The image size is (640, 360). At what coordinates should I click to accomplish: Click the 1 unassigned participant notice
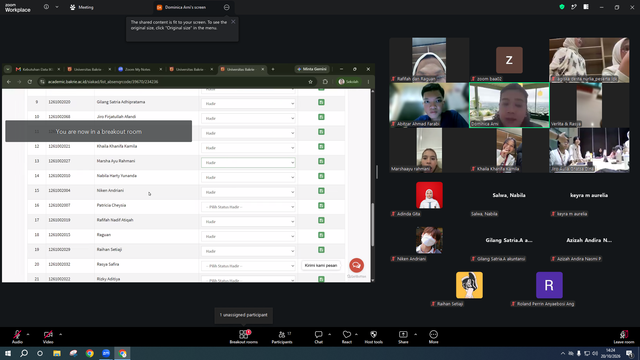pyautogui.click(x=244, y=315)
